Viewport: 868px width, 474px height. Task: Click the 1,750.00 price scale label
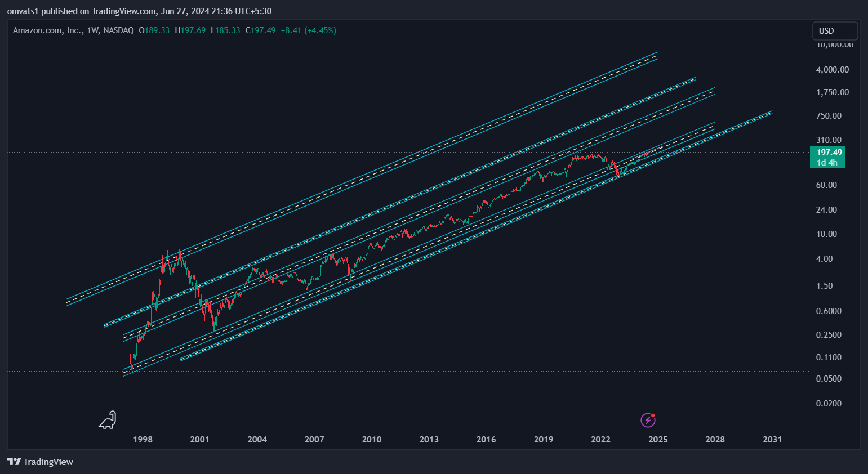(833, 92)
